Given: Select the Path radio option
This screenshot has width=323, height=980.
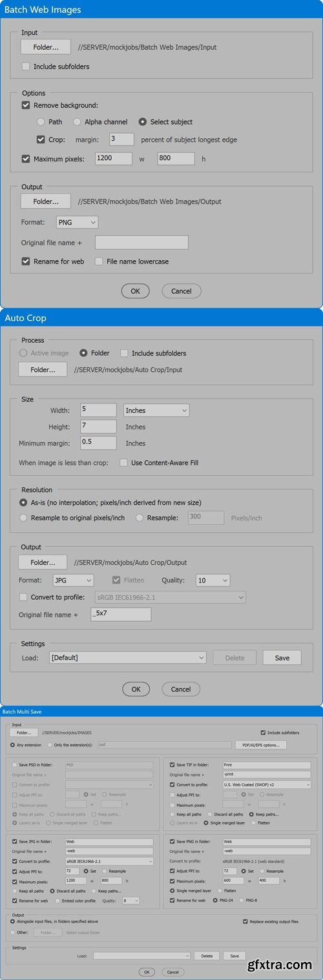Looking at the screenshot, I should tap(41, 121).
